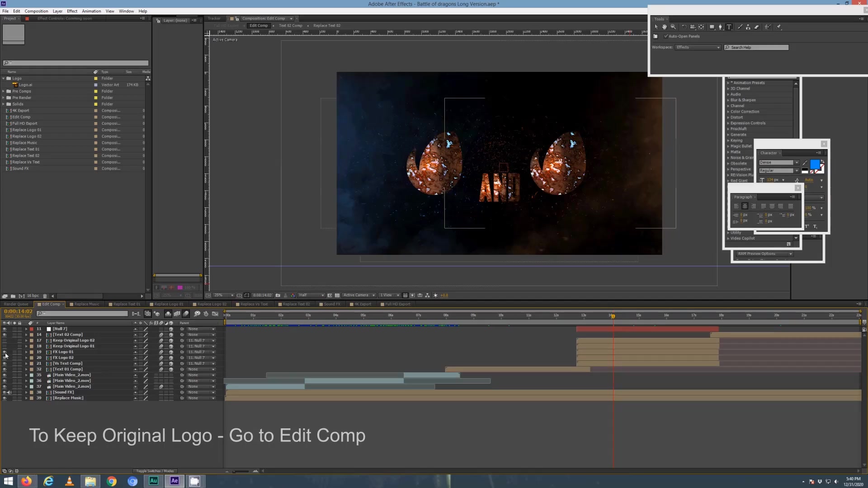Select the Pan Behind anchor tool
The height and width of the screenshot is (488, 868).
point(701,27)
